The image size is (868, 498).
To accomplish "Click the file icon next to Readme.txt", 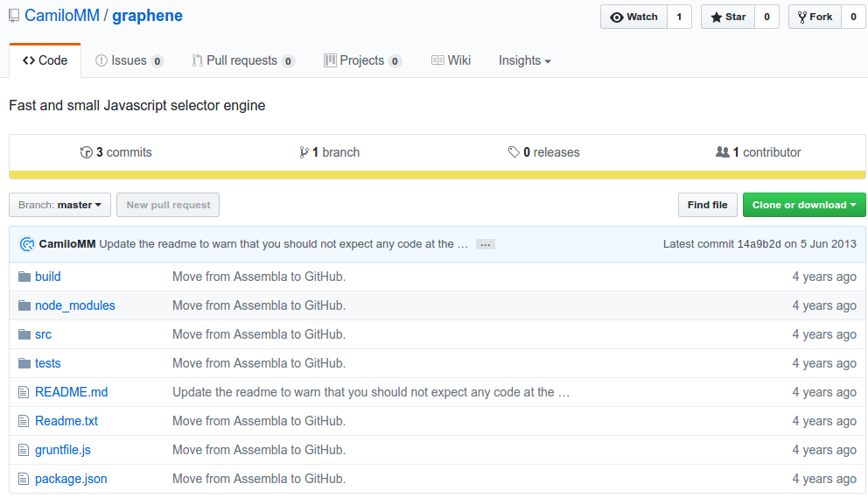I will tap(24, 421).
